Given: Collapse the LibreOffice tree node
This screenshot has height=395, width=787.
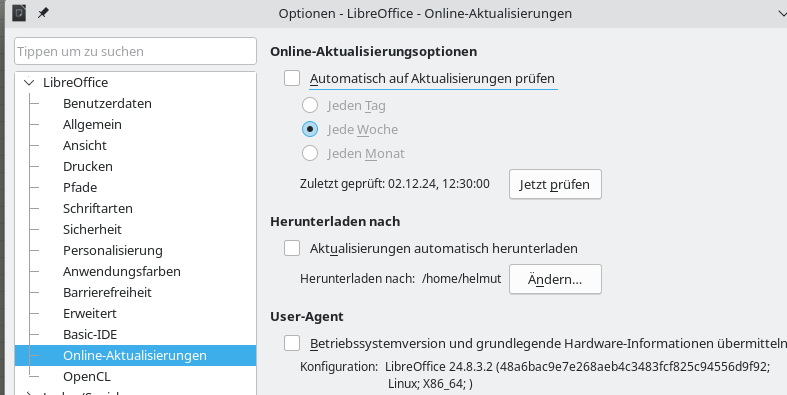Looking at the screenshot, I should click(x=29, y=82).
